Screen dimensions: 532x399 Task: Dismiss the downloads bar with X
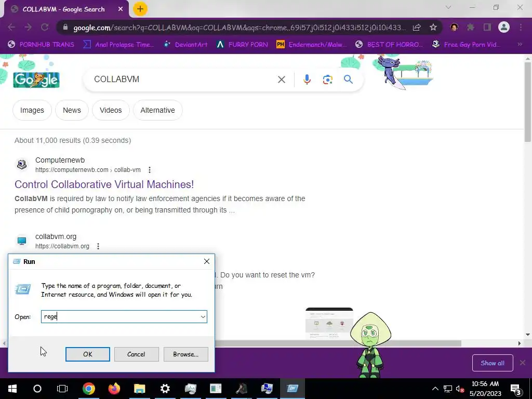(523, 363)
